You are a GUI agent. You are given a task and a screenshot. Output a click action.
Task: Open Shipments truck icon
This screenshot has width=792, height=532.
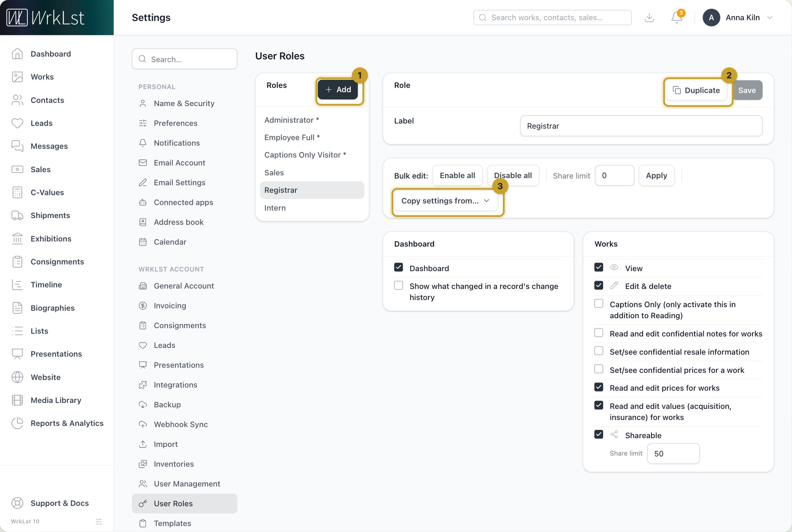pyautogui.click(x=17, y=215)
